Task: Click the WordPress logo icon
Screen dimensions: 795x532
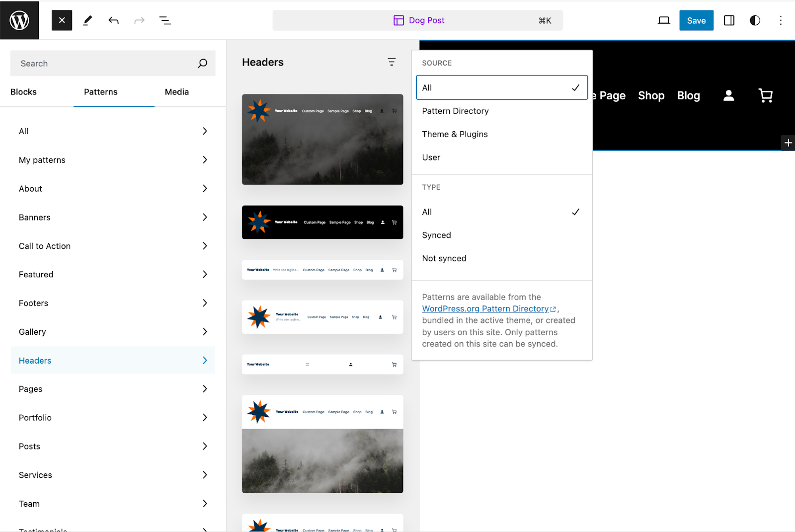Action: 19,20
